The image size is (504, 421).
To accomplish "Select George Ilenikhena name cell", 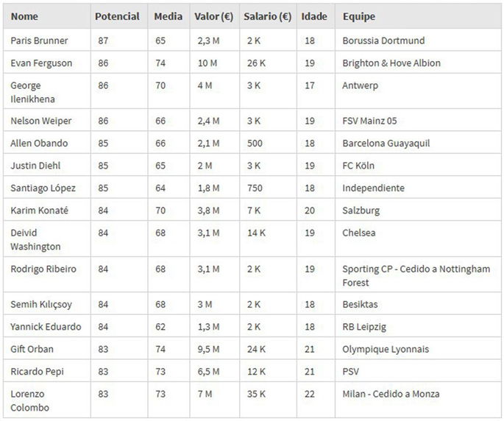I will point(32,92).
